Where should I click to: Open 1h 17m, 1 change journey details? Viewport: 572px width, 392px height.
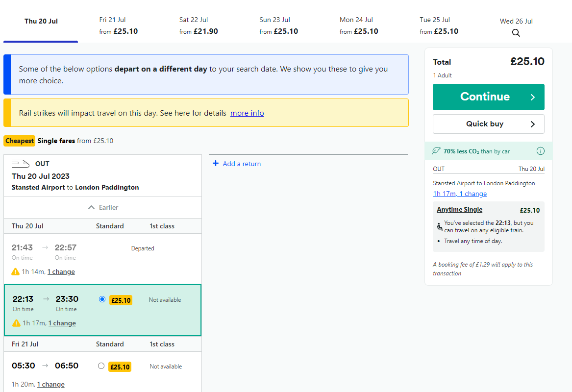[x=460, y=194]
